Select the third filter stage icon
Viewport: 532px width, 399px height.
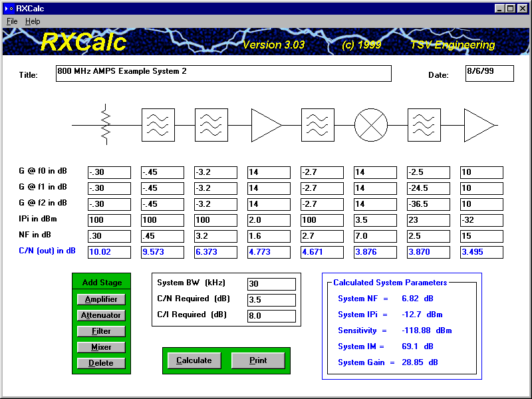pos(318,125)
